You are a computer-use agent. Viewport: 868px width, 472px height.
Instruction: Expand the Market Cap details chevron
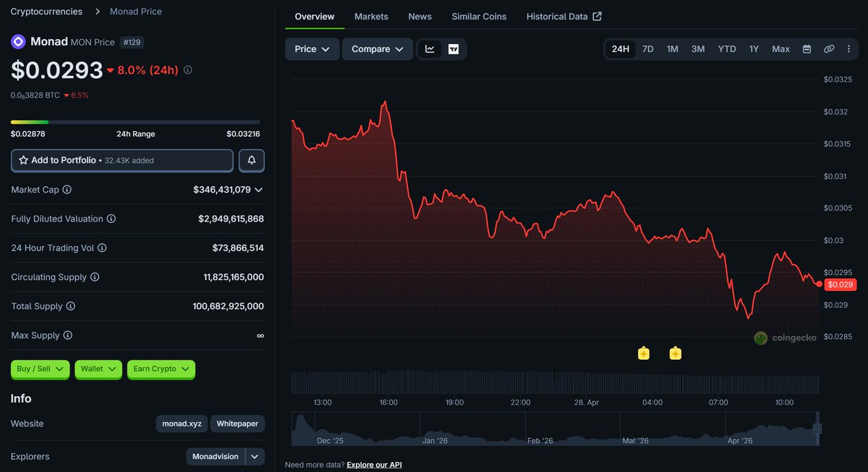point(258,190)
